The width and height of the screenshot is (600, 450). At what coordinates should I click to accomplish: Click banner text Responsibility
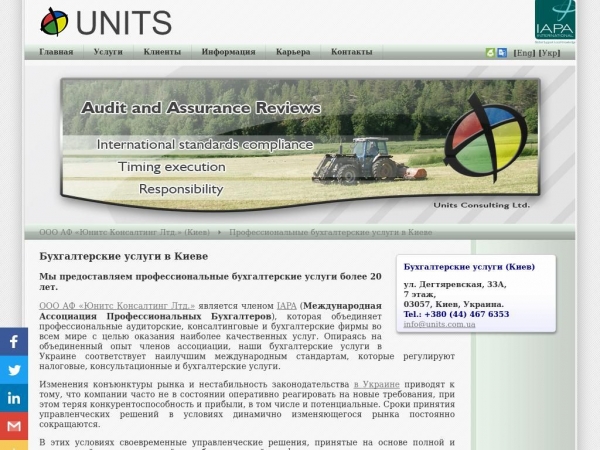pos(181,189)
